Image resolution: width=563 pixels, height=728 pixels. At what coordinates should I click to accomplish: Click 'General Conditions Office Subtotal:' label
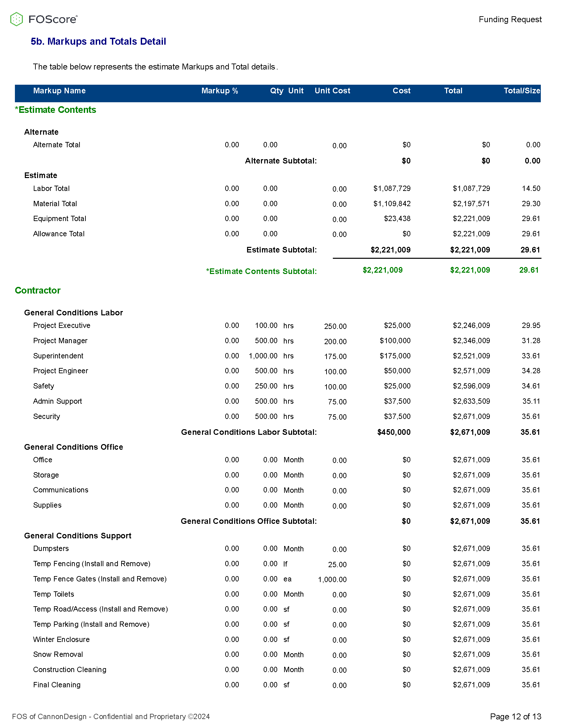point(249,521)
